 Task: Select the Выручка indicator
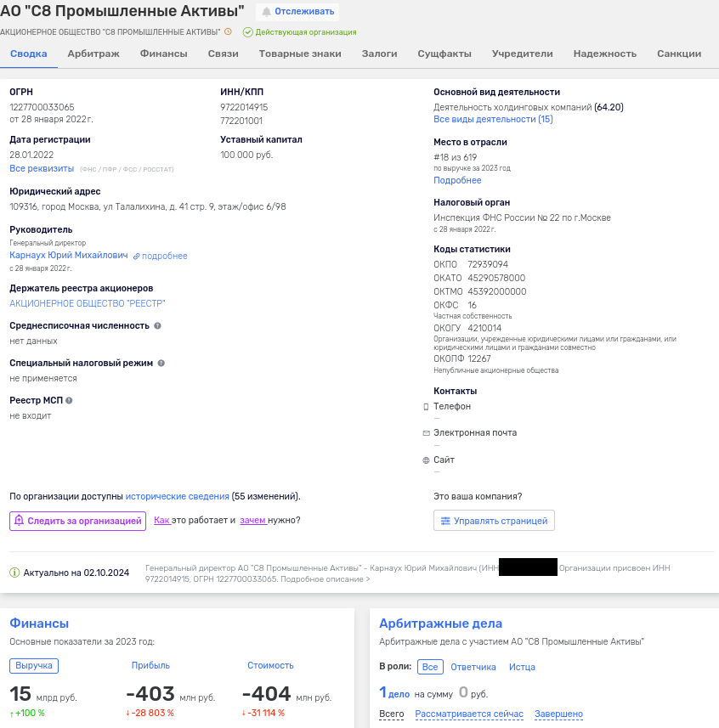(34, 666)
